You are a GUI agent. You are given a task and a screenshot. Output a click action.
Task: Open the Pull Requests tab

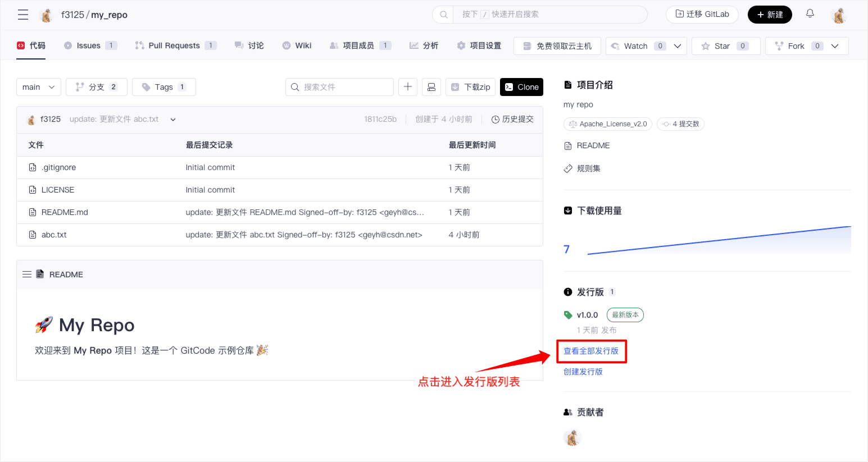point(174,45)
